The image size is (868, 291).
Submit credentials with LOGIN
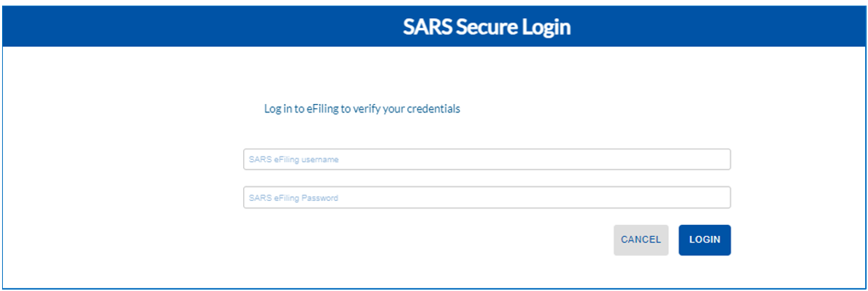click(x=704, y=239)
